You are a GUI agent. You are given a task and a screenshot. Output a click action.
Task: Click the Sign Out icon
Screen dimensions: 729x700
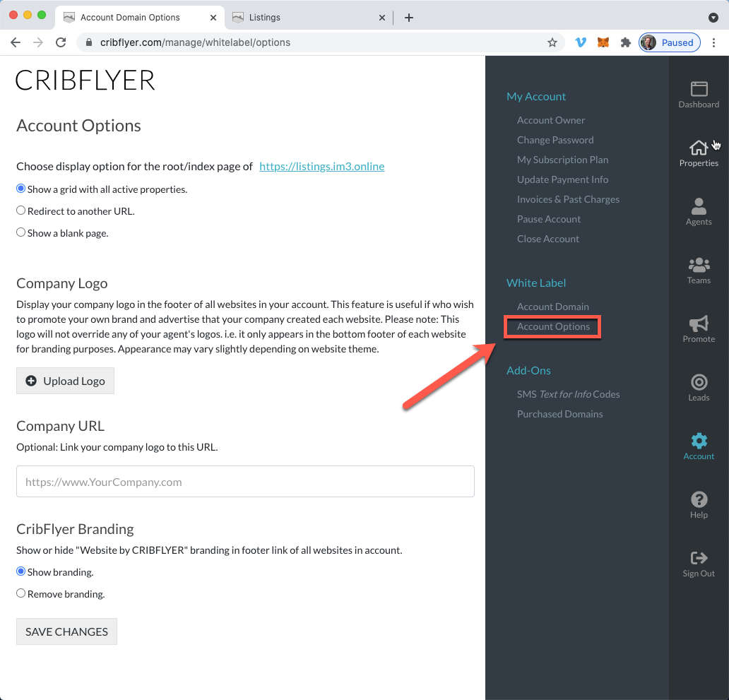pos(699,557)
